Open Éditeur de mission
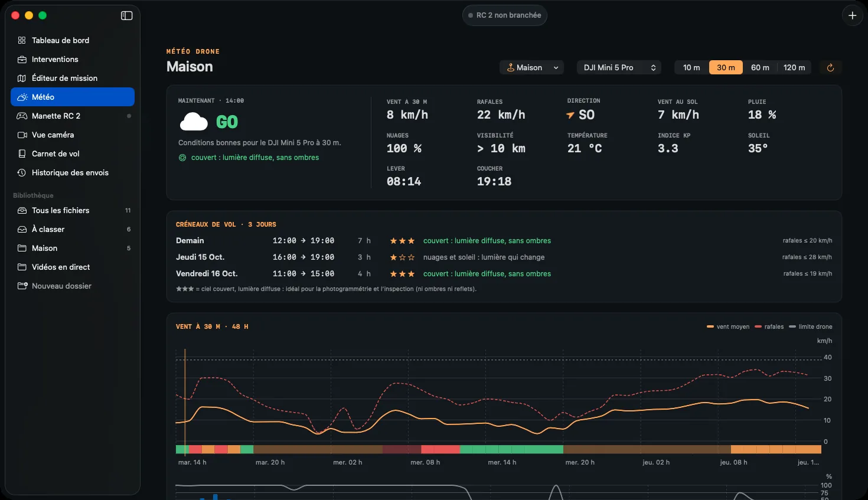Screen dimensions: 868x500 click(64, 78)
